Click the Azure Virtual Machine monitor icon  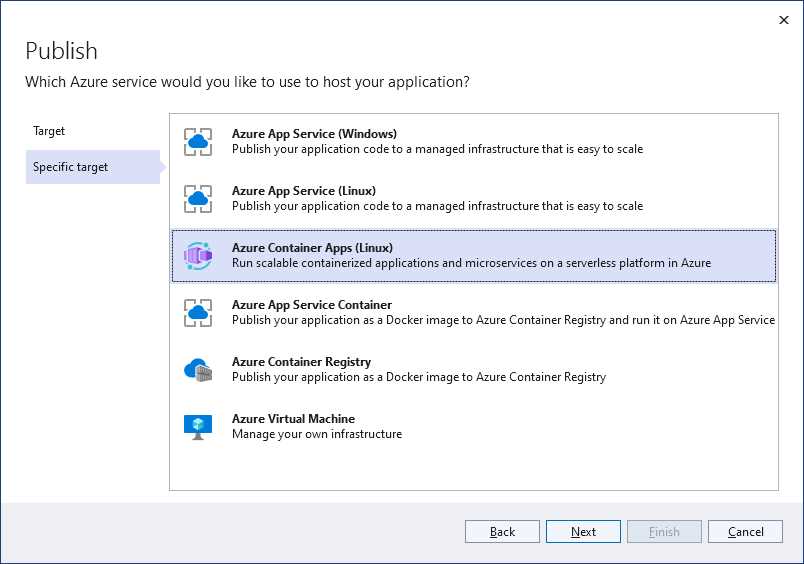pyautogui.click(x=198, y=427)
